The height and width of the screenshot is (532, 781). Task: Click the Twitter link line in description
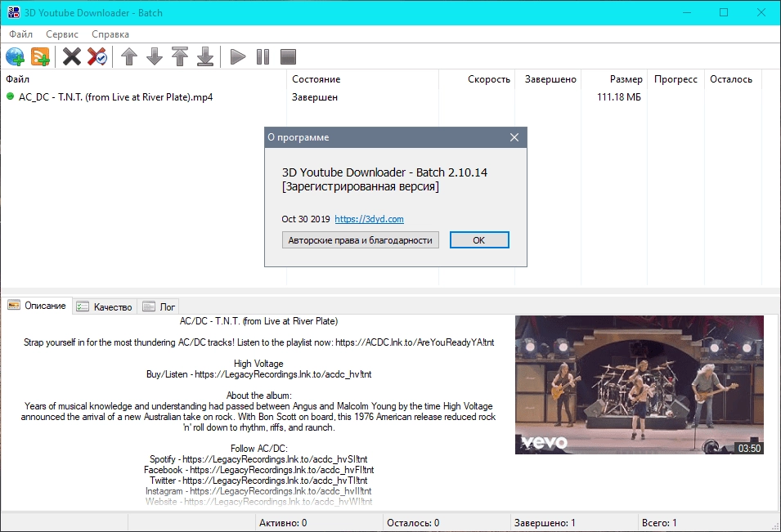(258, 481)
